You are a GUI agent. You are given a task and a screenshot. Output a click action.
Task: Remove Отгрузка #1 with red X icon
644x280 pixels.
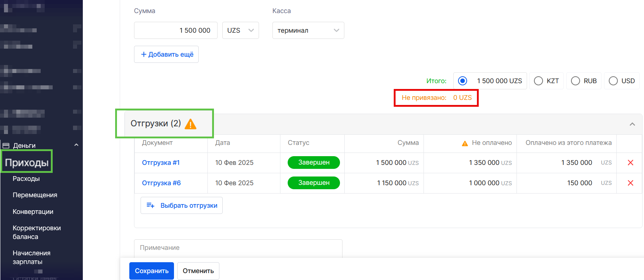pos(630,163)
